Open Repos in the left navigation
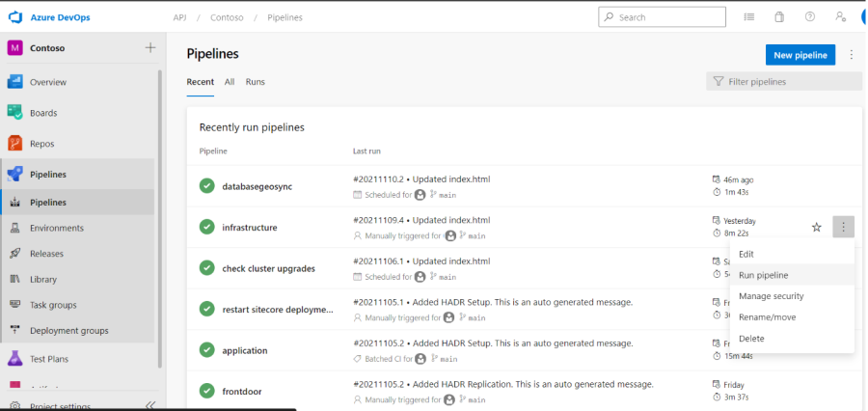Image resolution: width=868 pixels, height=411 pixels. coord(43,143)
